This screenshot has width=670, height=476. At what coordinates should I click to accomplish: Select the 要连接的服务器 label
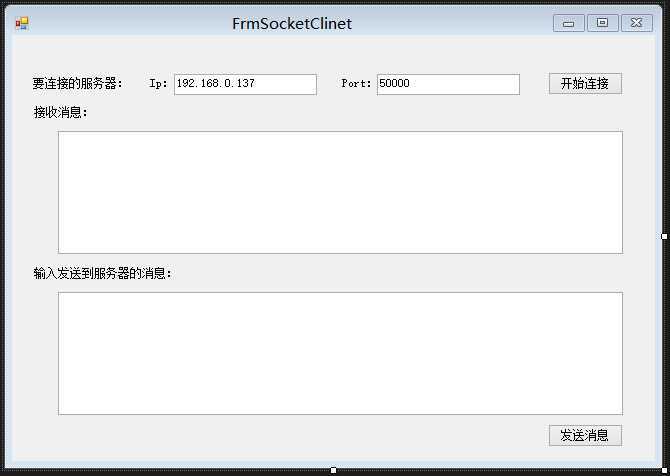pos(77,84)
